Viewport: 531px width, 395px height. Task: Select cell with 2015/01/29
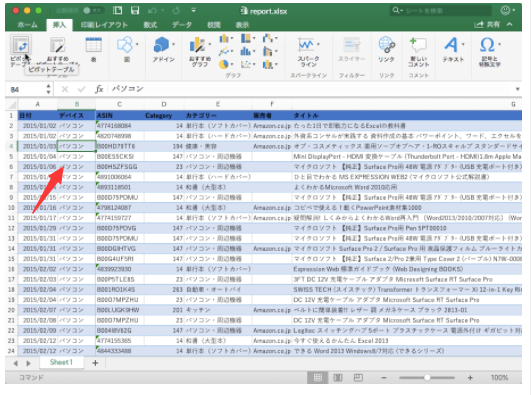pos(38,228)
